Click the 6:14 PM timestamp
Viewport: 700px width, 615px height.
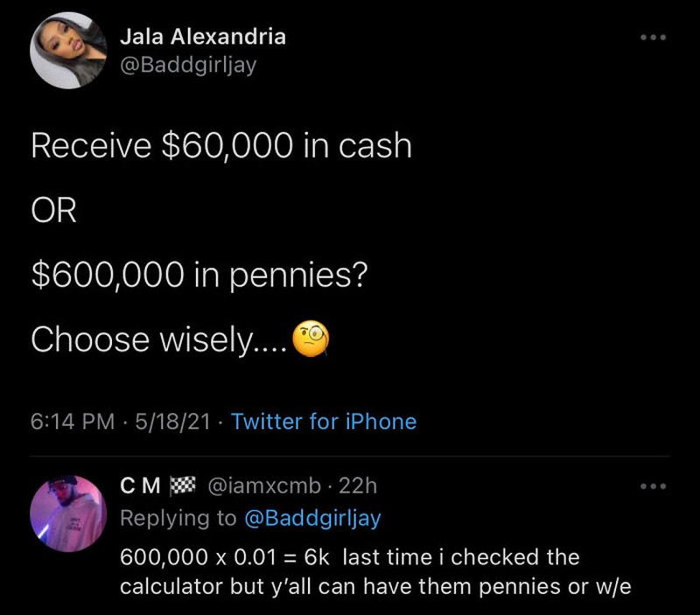click(x=73, y=422)
